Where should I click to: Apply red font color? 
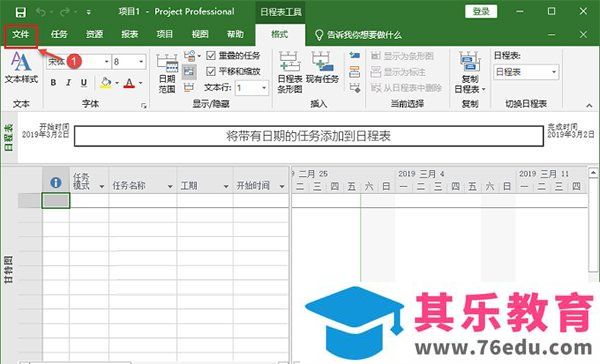point(129,83)
